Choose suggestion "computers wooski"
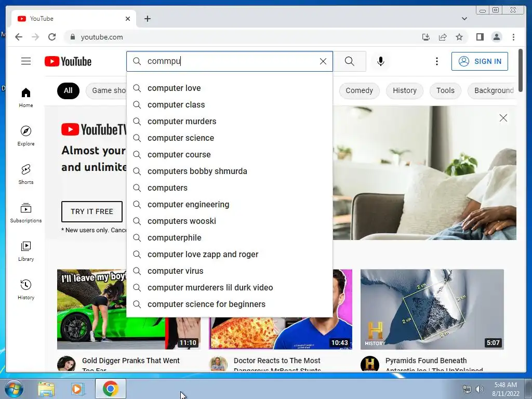This screenshot has height=399, width=532. click(229, 221)
